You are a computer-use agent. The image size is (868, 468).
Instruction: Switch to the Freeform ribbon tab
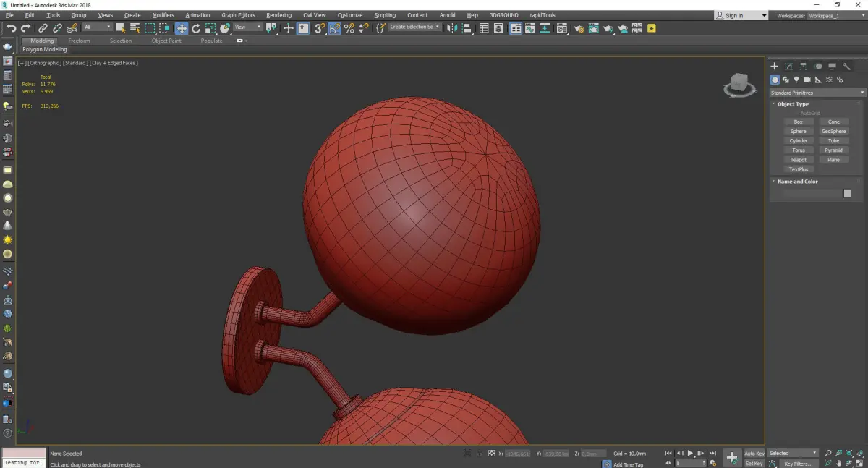coord(79,41)
